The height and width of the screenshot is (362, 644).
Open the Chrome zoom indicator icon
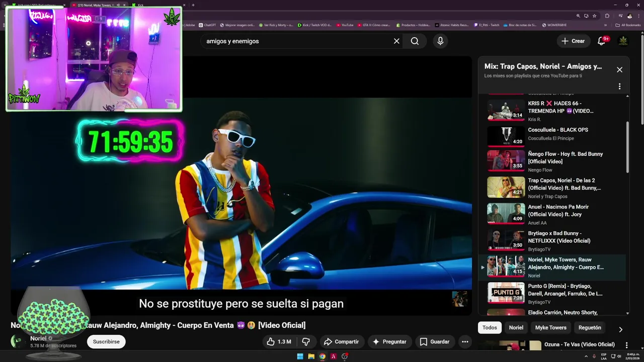578,16
